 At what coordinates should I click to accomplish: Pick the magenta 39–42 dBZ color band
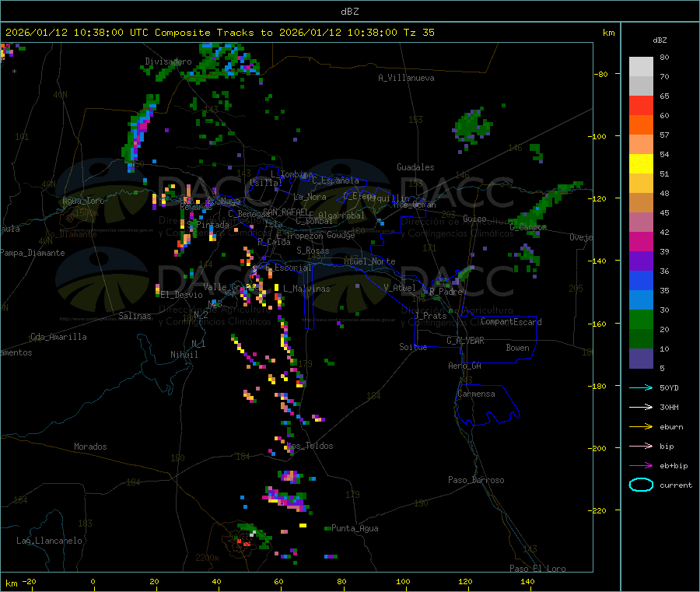click(x=641, y=241)
